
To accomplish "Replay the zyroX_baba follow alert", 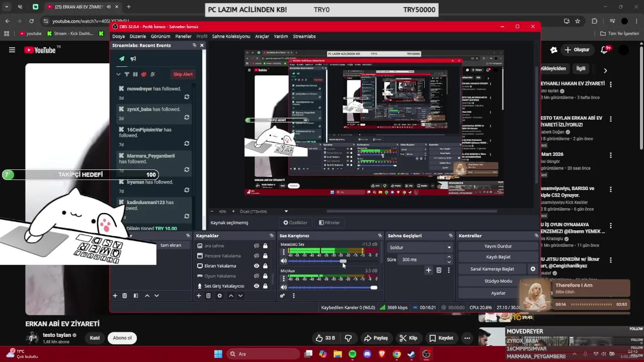I will tap(187, 117).
